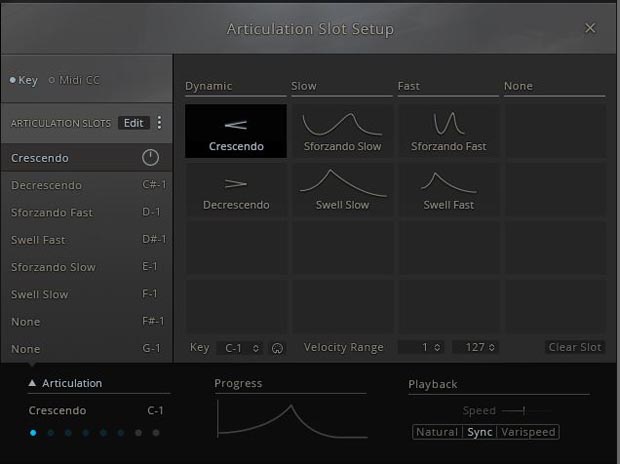Click the round knob icon on Crescendo slot
620x464 pixels.
[151, 158]
